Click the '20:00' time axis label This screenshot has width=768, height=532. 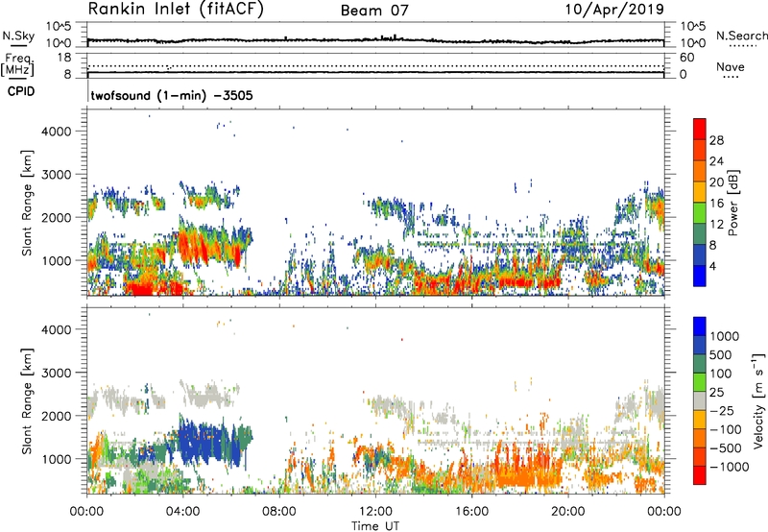pyautogui.click(x=567, y=512)
